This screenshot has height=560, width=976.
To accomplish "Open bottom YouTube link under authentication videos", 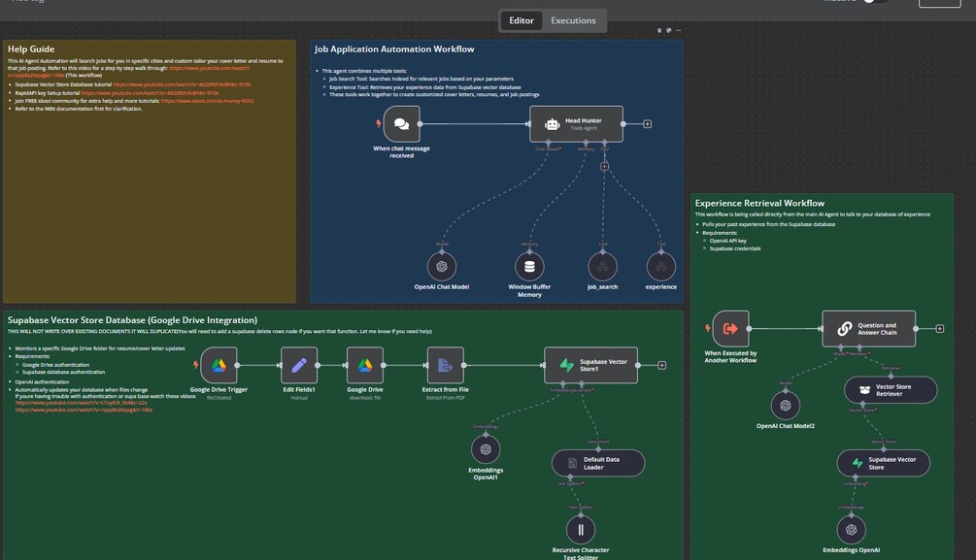I will (x=84, y=410).
